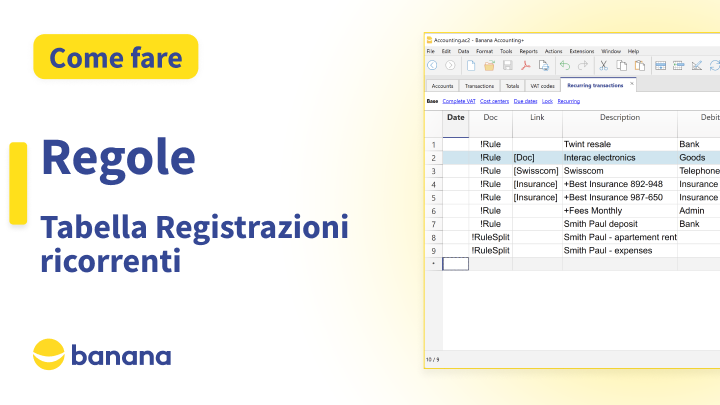Open the Actions menu
This screenshot has width=720, height=405.
(553, 51)
